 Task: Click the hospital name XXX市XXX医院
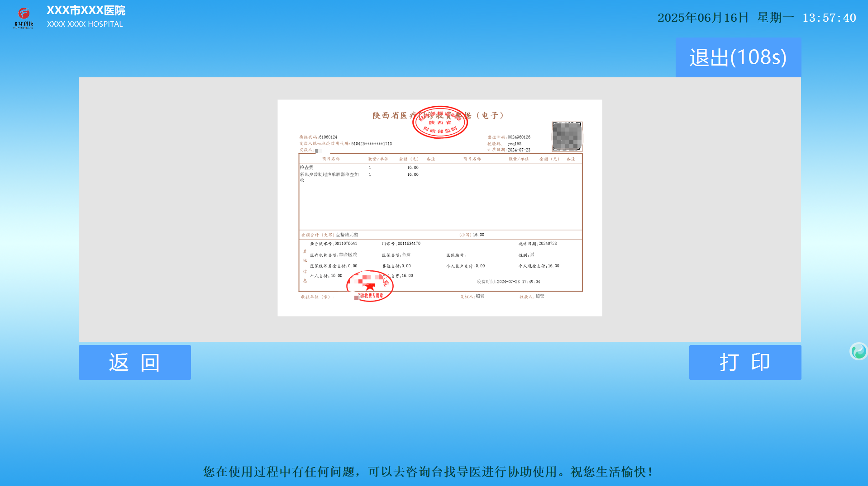click(x=86, y=10)
